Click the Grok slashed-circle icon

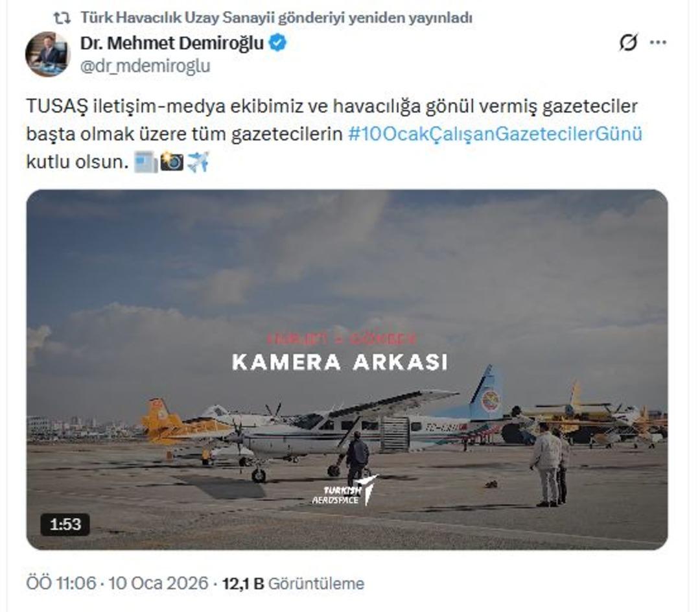(x=628, y=42)
